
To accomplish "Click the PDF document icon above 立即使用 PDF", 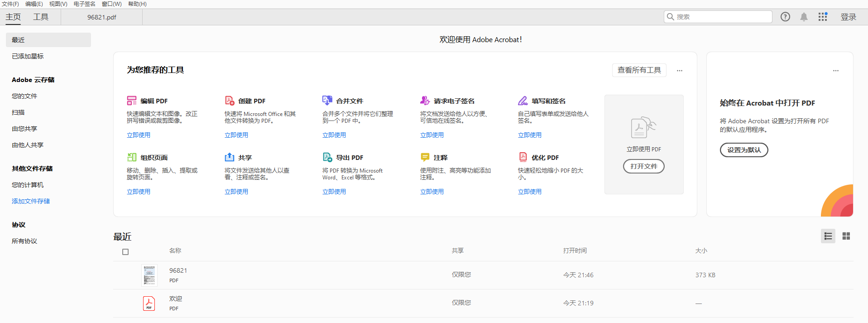I will click(643, 127).
